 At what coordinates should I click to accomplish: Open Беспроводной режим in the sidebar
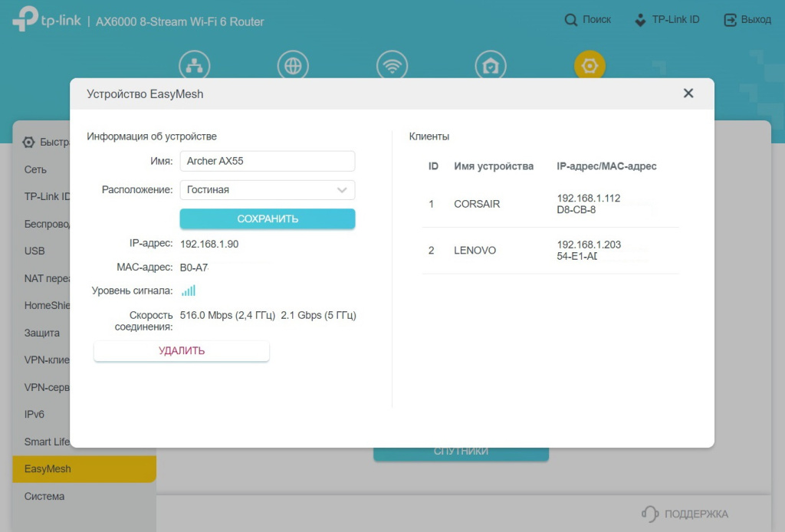pyautogui.click(x=47, y=224)
